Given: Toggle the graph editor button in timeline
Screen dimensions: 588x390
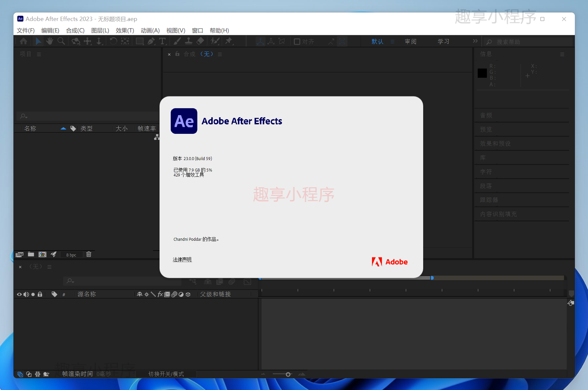Looking at the screenshot, I should [247, 281].
